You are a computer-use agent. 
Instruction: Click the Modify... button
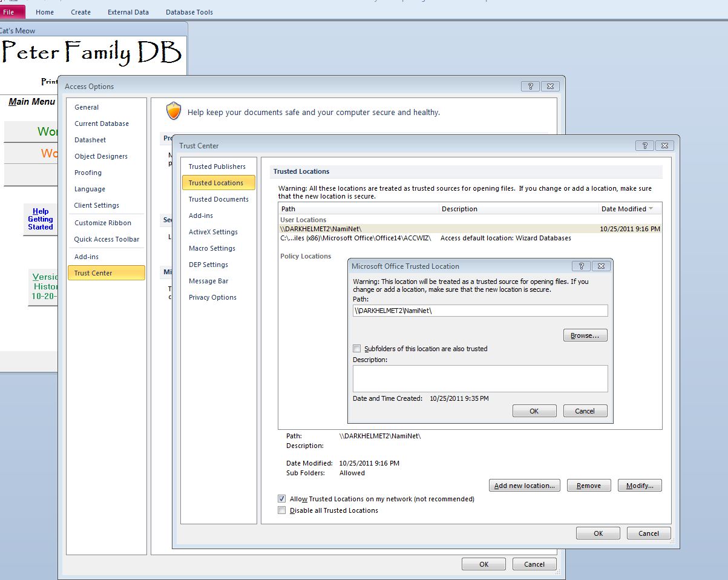pos(640,486)
